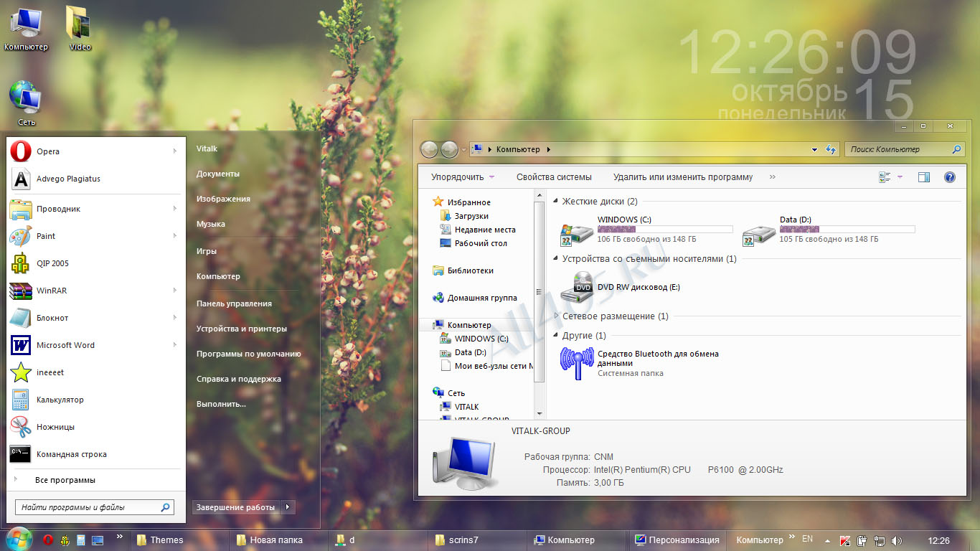Launch Microsoft Word from Start menu
980x551 pixels.
[95, 345]
